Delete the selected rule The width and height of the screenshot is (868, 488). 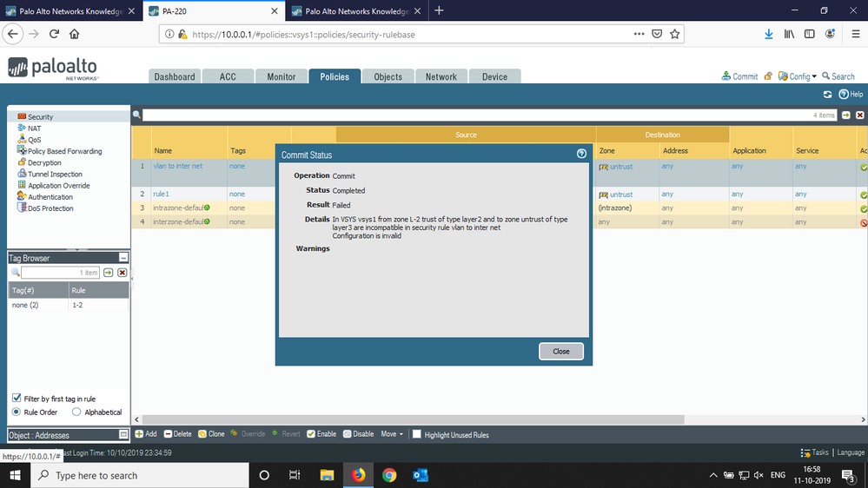tap(178, 434)
